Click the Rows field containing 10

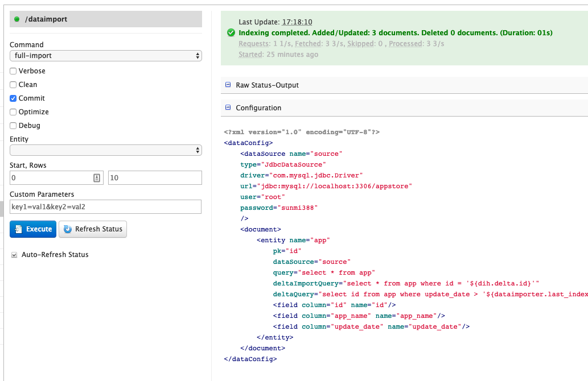click(x=155, y=177)
